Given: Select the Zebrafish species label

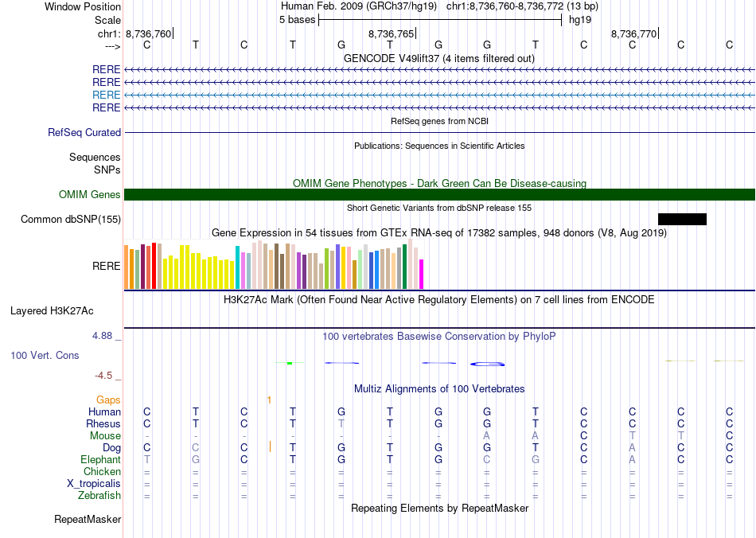Looking at the screenshot, I should pos(100,496).
